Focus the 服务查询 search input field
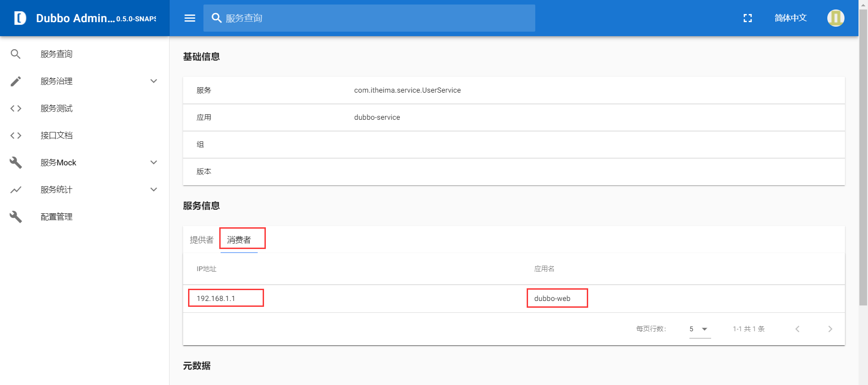Screen dimensions: 868x385 (369, 18)
